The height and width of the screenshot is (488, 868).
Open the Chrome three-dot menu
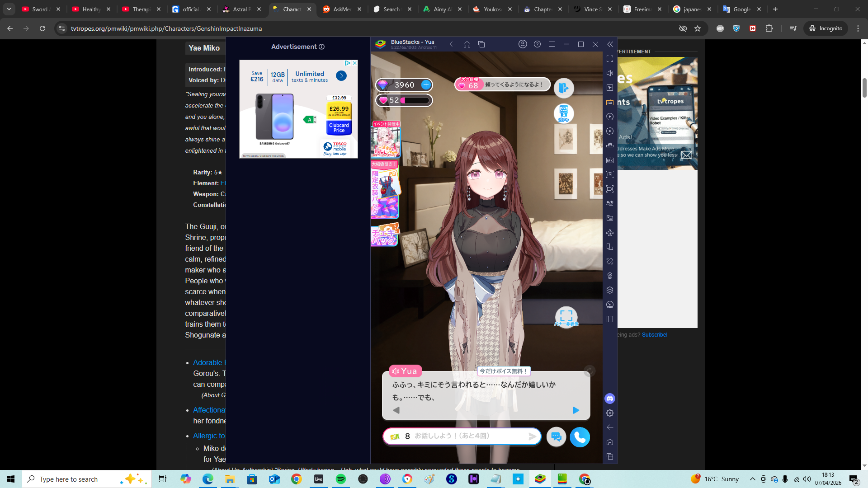click(858, 28)
